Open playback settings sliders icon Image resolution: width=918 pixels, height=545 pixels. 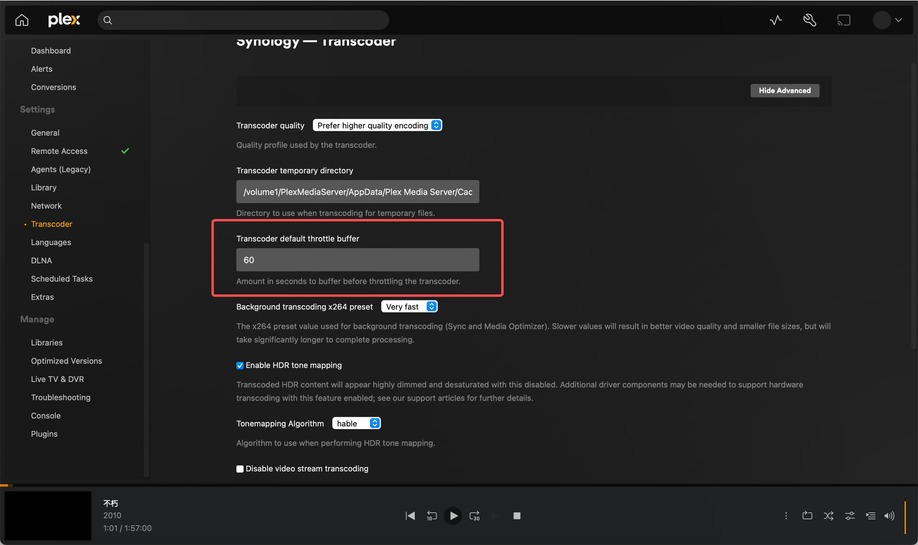point(850,516)
